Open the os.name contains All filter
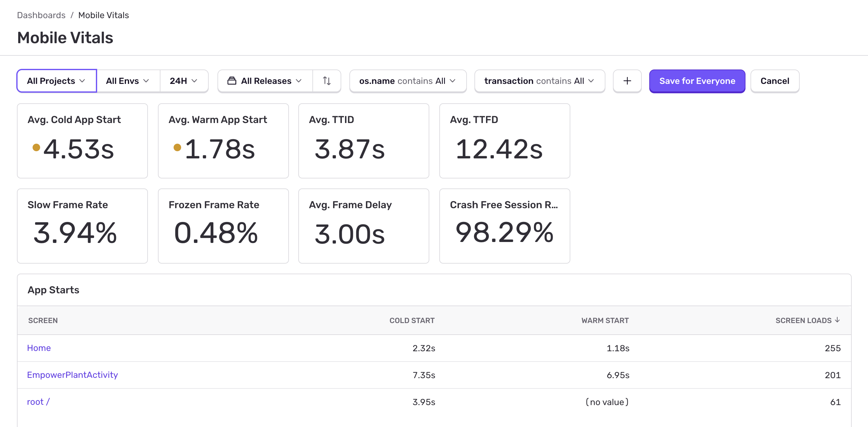868x427 pixels. point(408,81)
